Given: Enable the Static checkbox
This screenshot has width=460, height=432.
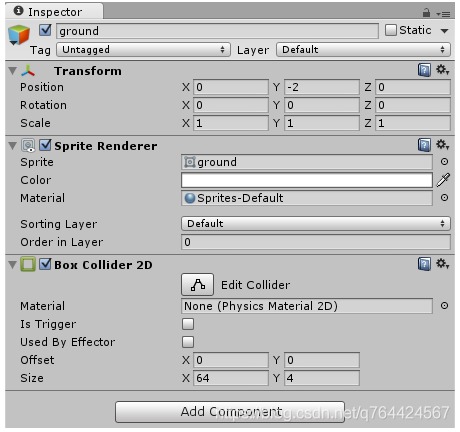Looking at the screenshot, I should 391,30.
